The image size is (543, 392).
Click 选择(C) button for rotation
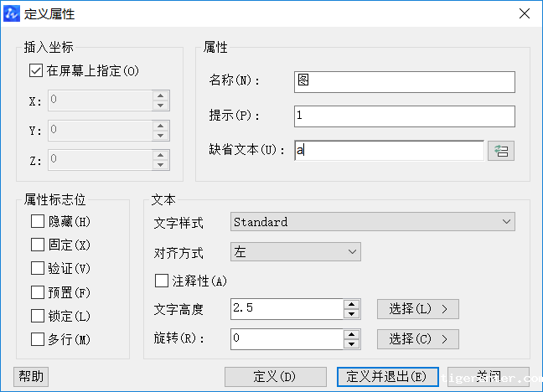[417, 339]
